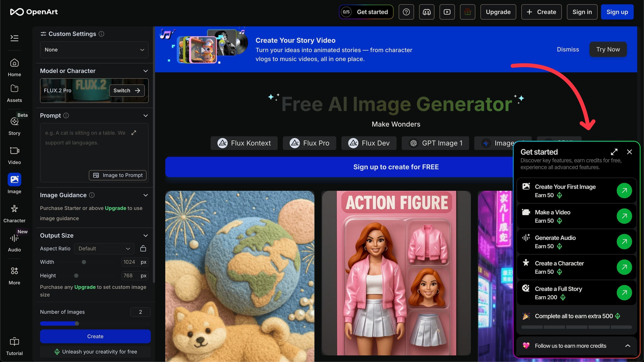Viewport: 644px width, 362px height.
Task: Toggle aspect ratio lock icon
Action: click(x=143, y=248)
